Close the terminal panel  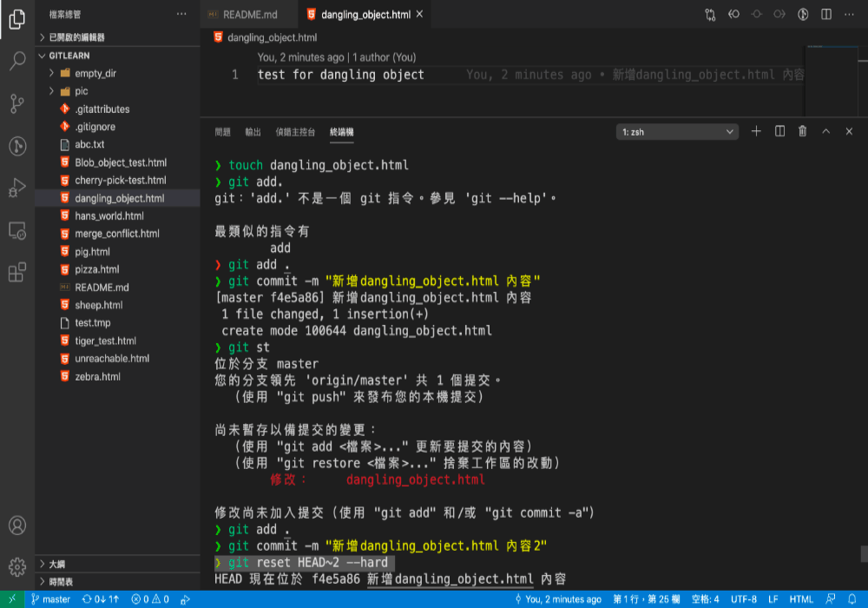(x=849, y=131)
